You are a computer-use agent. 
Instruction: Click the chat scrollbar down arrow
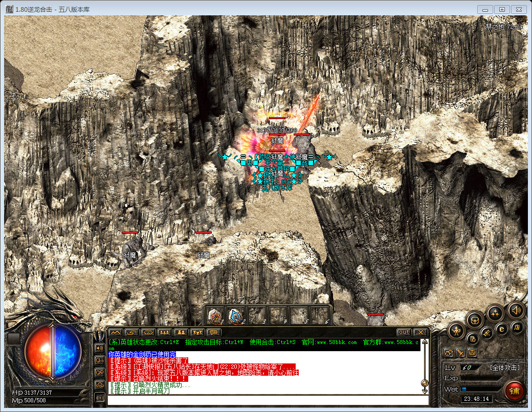tap(425, 392)
